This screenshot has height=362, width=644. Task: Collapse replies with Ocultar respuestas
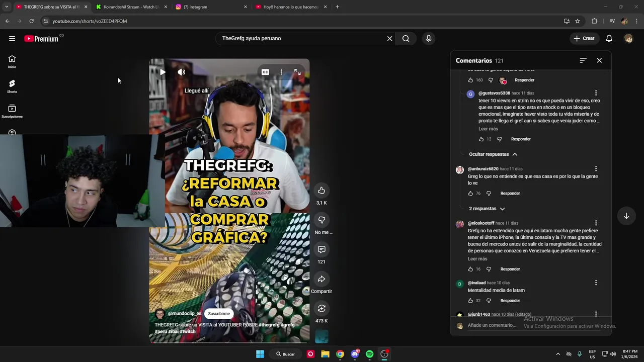(493, 154)
